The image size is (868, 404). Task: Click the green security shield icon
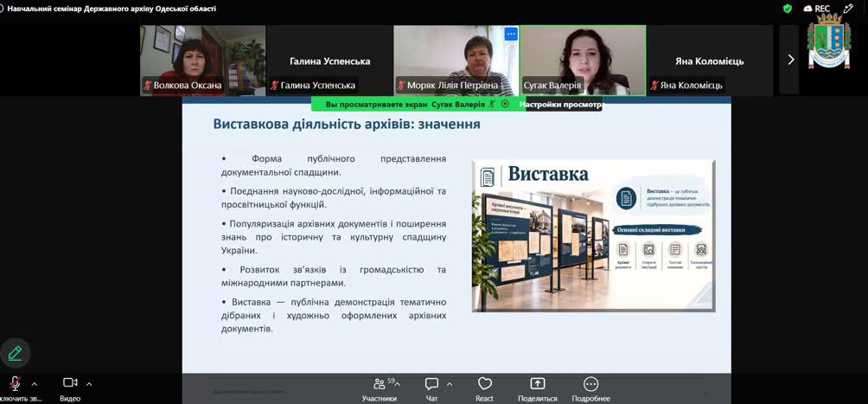(788, 9)
